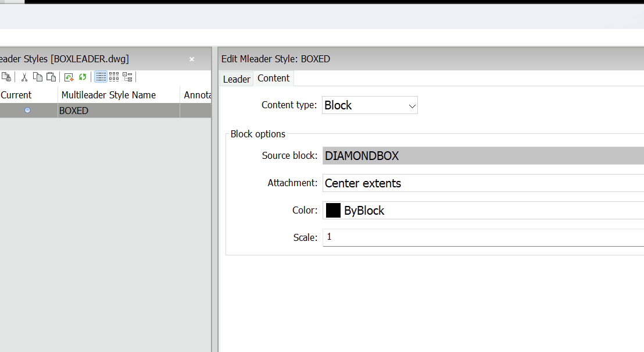Click the green refresh arrows icon

click(x=83, y=77)
